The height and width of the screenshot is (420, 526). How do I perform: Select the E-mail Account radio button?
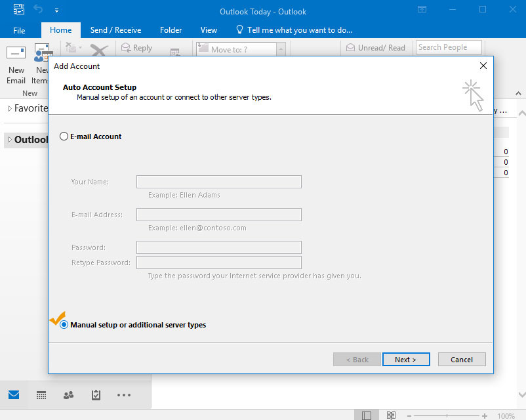point(64,136)
